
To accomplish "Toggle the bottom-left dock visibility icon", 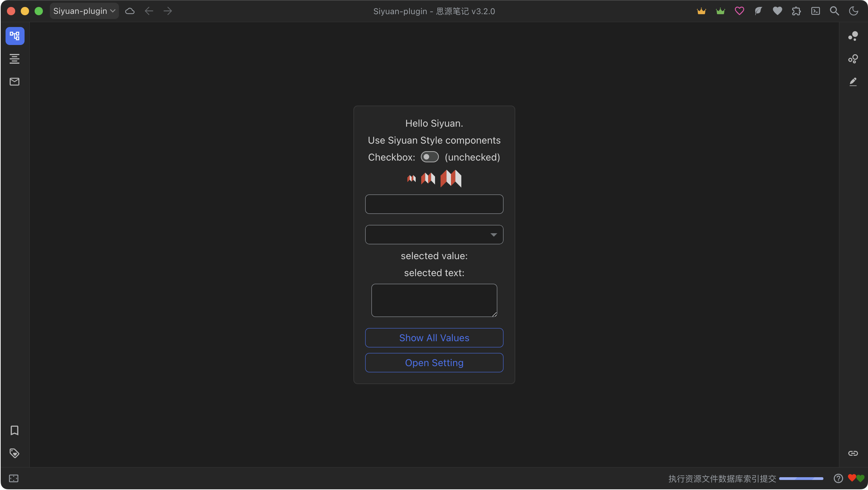I will coord(14,479).
